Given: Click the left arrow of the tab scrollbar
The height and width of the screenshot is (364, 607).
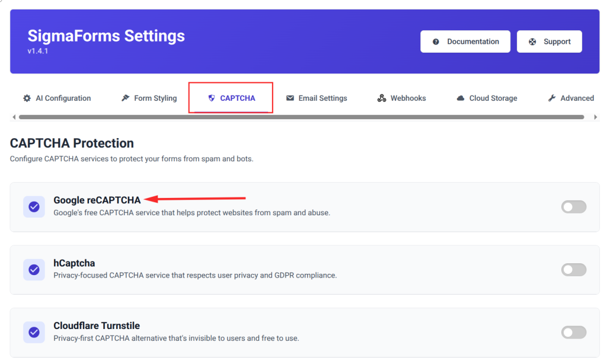Looking at the screenshot, I should coord(14,117).
